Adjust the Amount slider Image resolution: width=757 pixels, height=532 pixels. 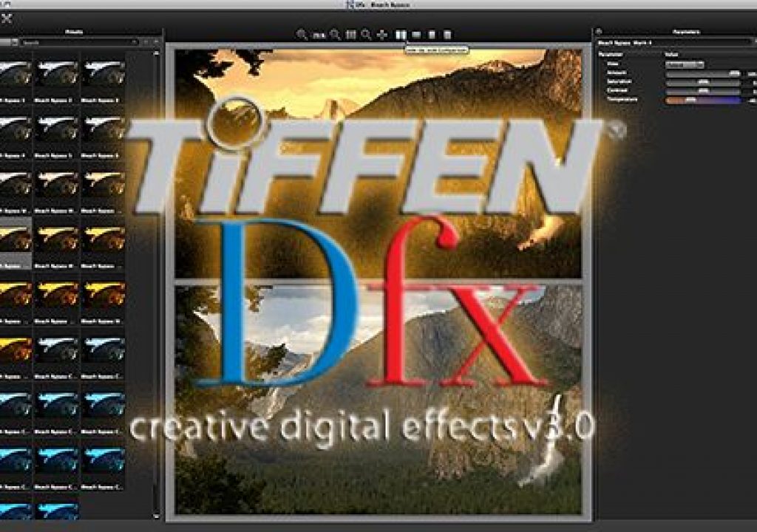[703, 73]
